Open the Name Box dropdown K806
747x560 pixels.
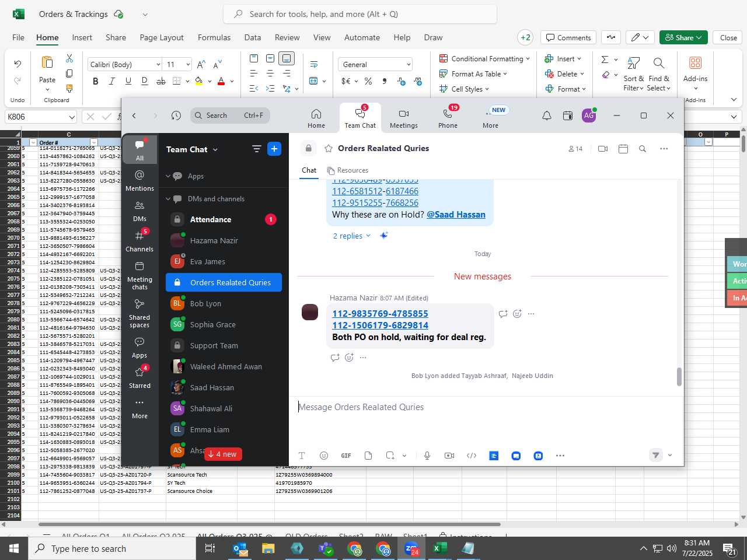pos(72,117)
